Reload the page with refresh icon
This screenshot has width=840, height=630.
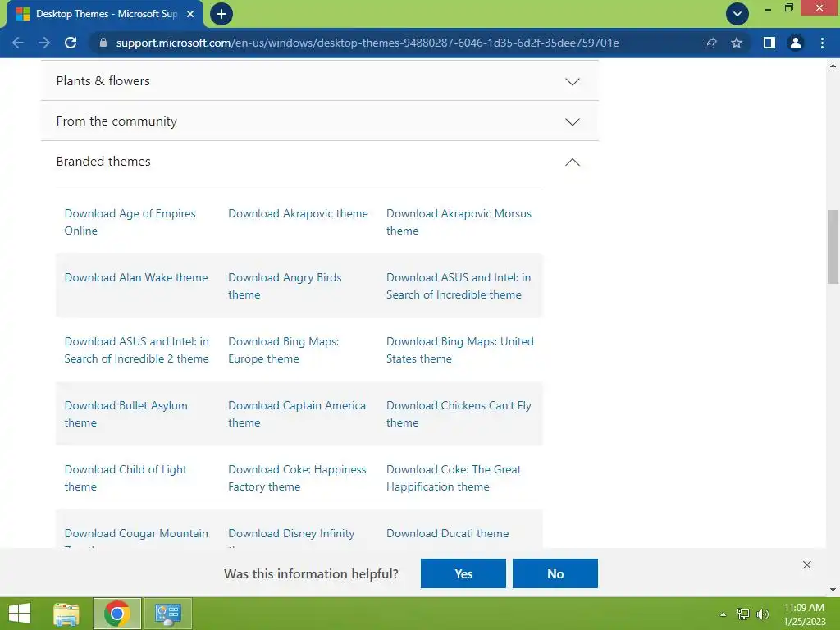71,43
